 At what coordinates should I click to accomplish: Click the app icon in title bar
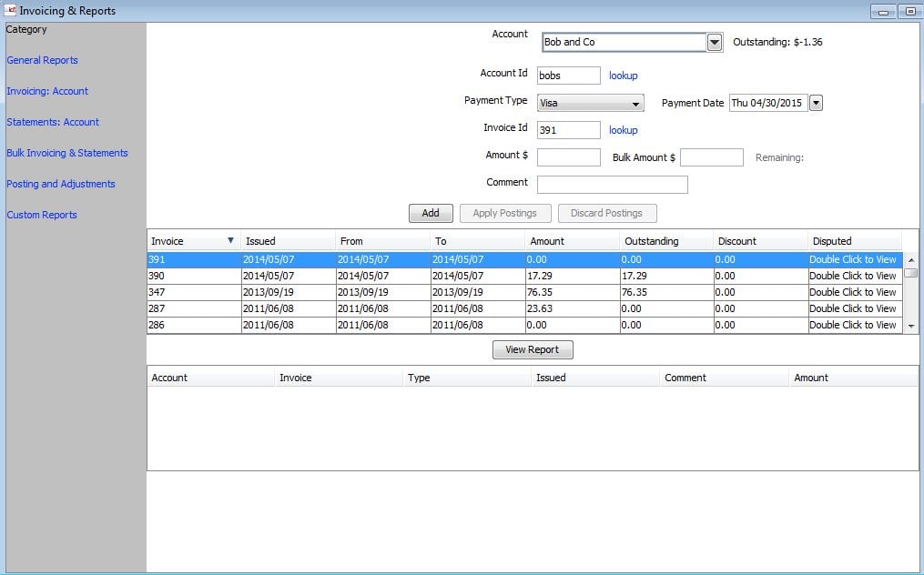point(10,11)
